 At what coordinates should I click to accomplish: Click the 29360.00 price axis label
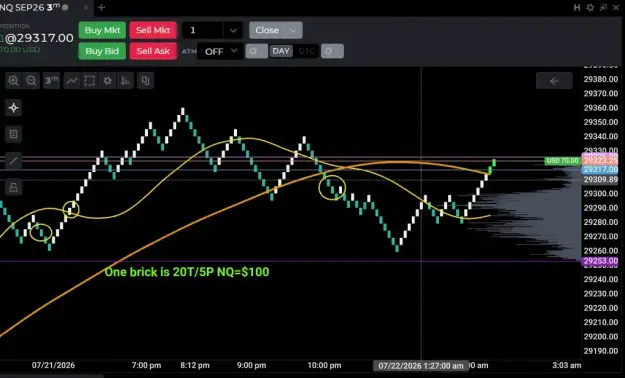click(601, 108)
